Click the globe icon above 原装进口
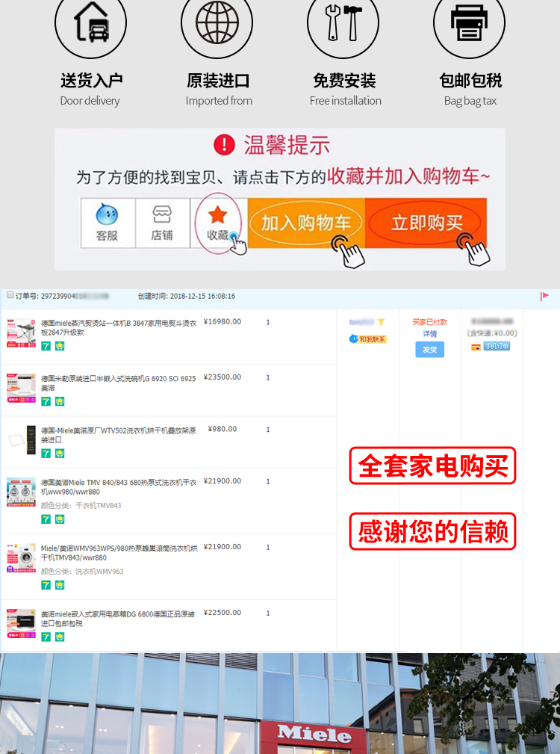Viewport: 560px width, 754px height. coord(217,22)
